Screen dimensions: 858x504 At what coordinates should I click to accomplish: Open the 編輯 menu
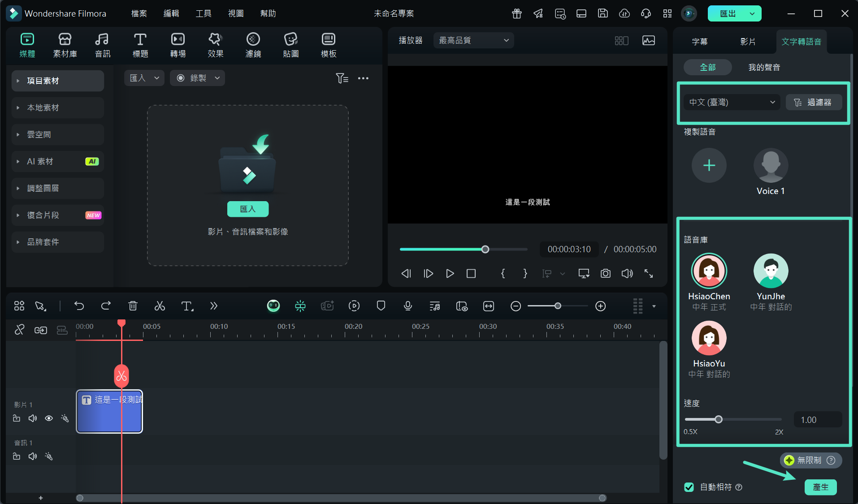pyautogui.click(x=171, y=13)
